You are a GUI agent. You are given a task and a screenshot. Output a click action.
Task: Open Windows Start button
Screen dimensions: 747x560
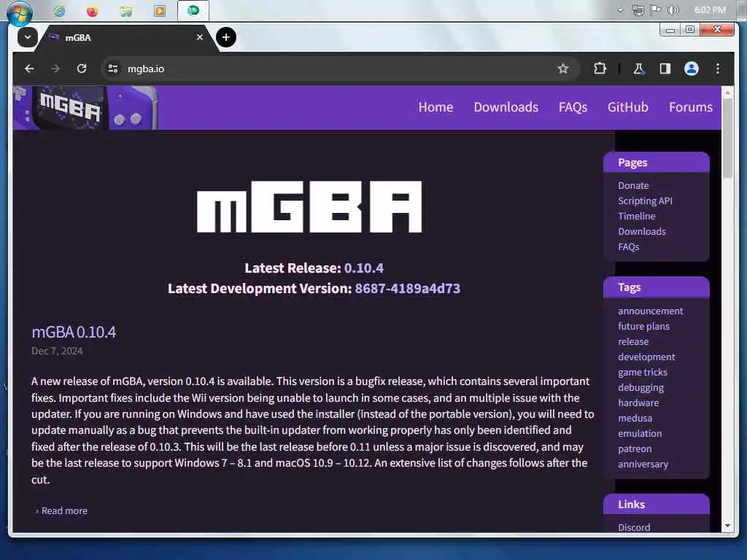pos(20,12)
